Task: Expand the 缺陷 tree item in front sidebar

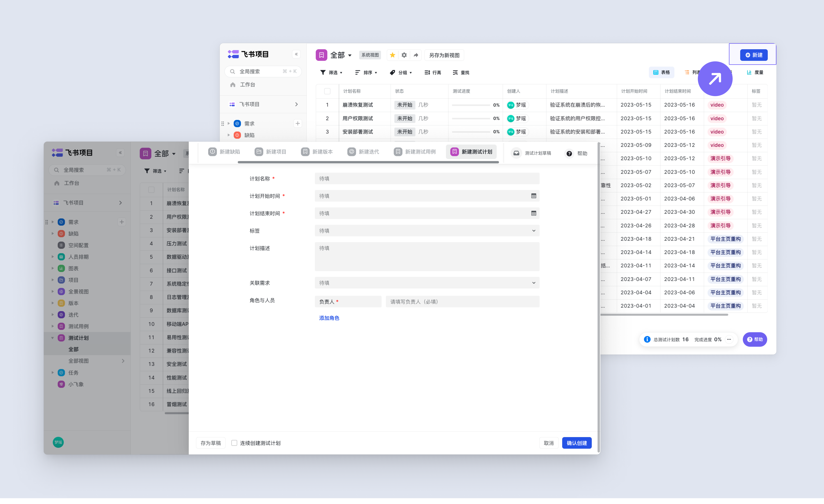Action: [x=52, y=233]
